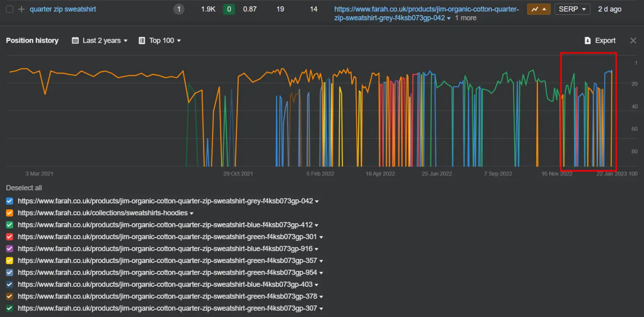Open legend link for sweatshirts-hoodies collection

pyautogui.click(x=103, y=213)
